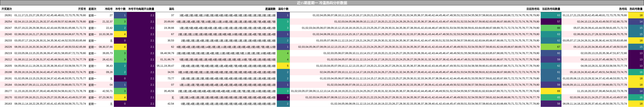
Task: Select warm numbers cell 35,49,56
Action: click(169, 91)
